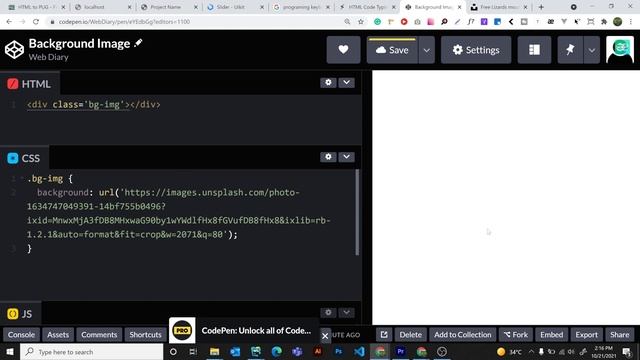The image size is (640, 360).
Task: Open Premiere Pro from taskbar
Action: pos(400,351)
